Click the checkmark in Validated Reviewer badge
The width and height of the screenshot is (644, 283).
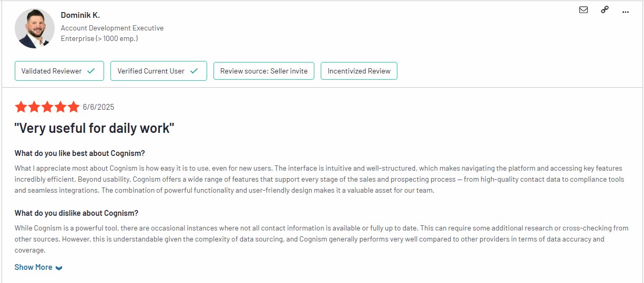[91, 71]
